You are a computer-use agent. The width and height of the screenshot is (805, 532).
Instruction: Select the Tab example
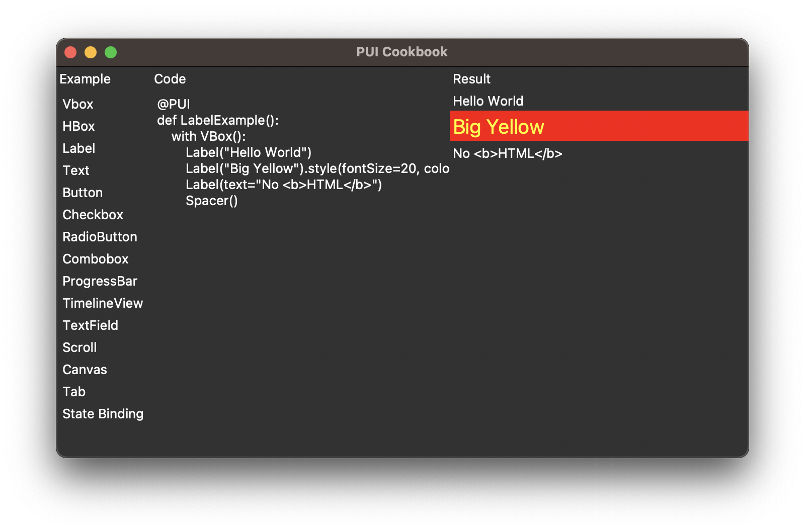(74, 392)
